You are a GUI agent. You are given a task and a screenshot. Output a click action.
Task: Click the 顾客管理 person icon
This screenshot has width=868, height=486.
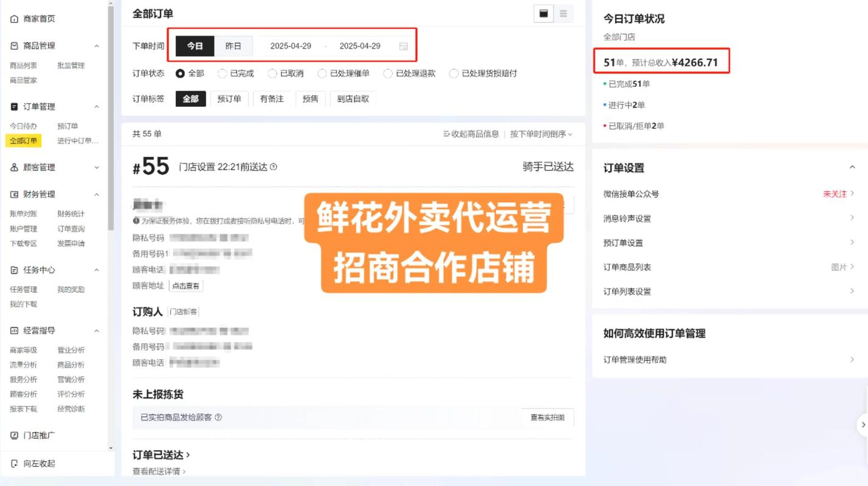tap(14, 167)
